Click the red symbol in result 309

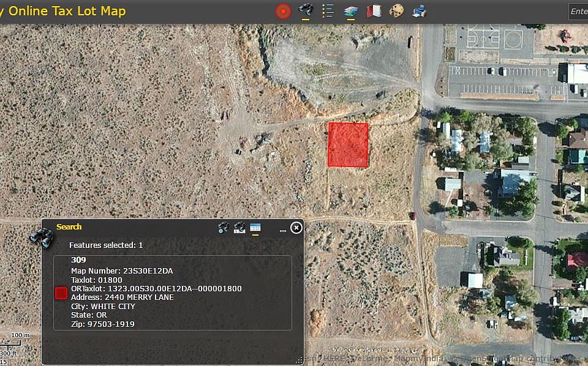point(61,293)
